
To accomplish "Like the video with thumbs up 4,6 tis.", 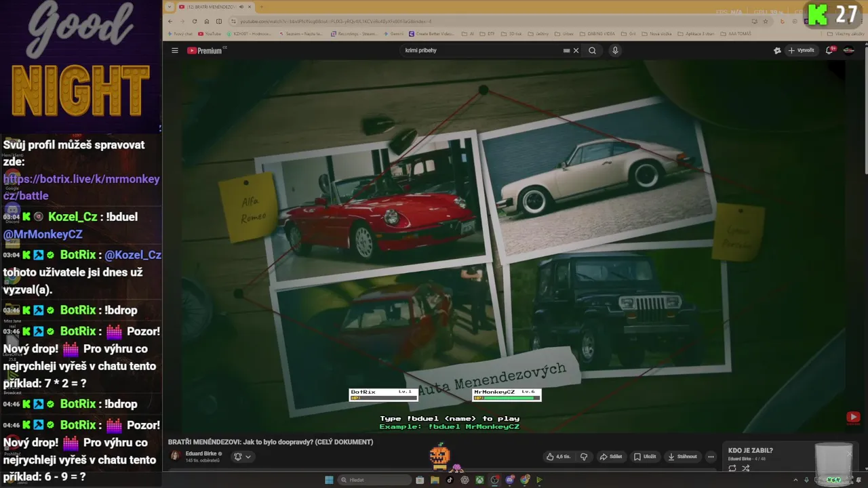I will (558, 457).
